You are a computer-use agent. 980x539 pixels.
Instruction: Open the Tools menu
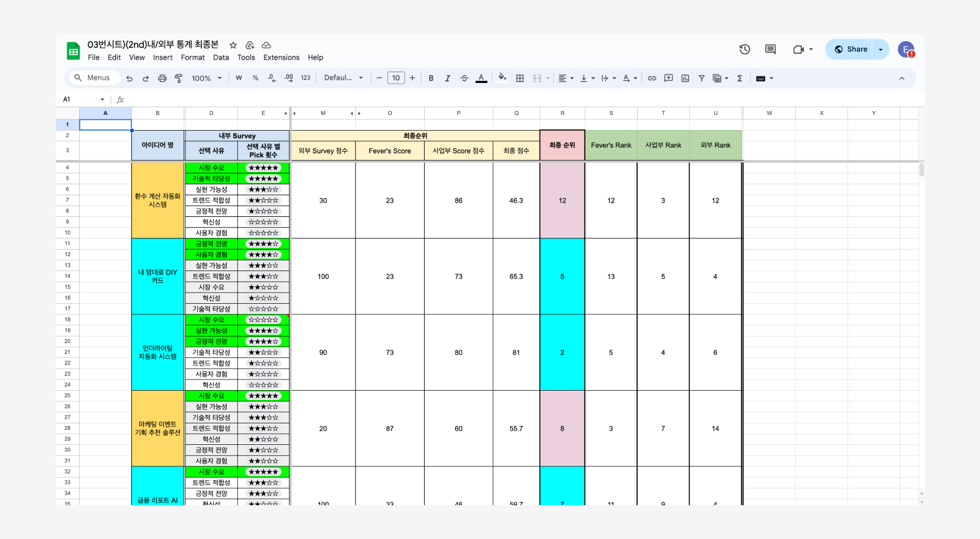pos(246,57)
